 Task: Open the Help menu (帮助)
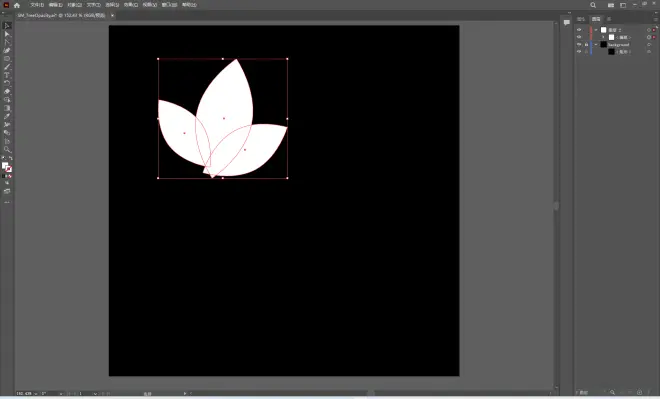(x=189, y=5)
